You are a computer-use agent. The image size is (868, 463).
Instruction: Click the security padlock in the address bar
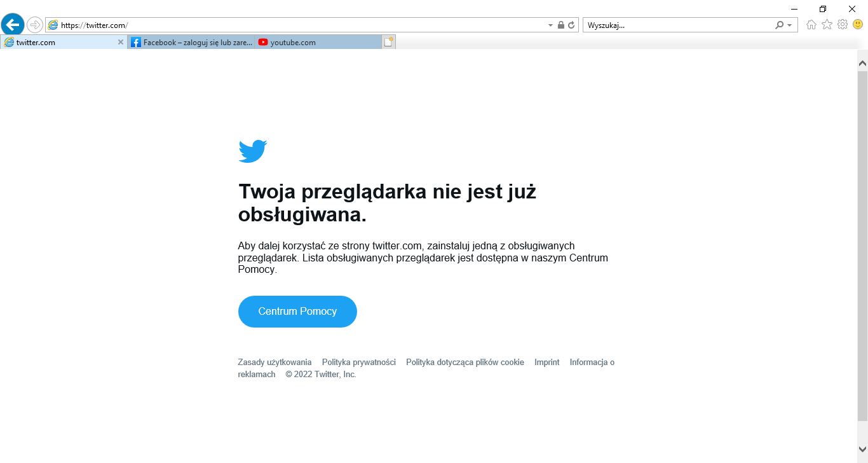[x=561, y=25]
